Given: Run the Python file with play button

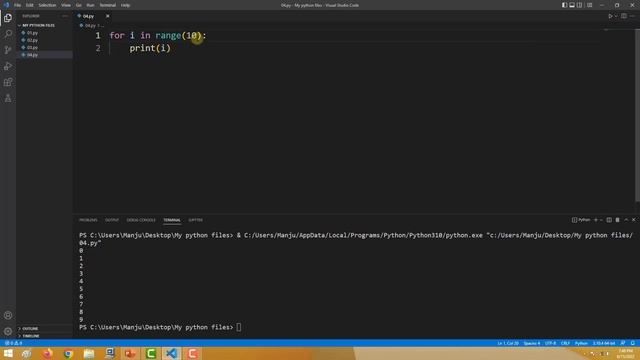Looking at the screenshot, I should coord(610,16).
